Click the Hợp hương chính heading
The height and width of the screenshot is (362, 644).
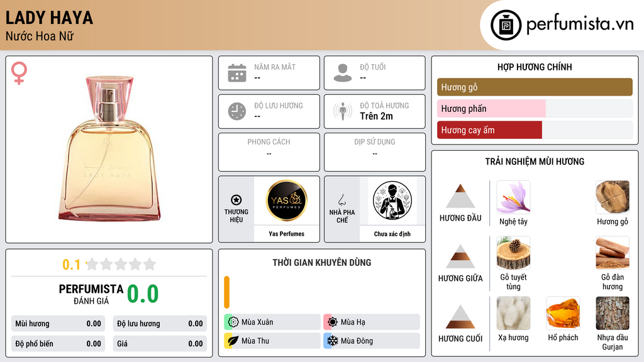click(x=535, y=67)
